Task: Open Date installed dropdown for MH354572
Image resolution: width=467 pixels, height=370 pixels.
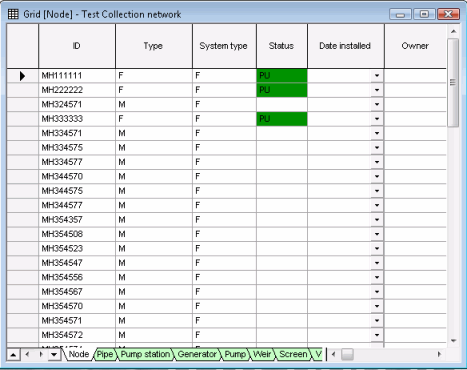Action: (377, 335)
